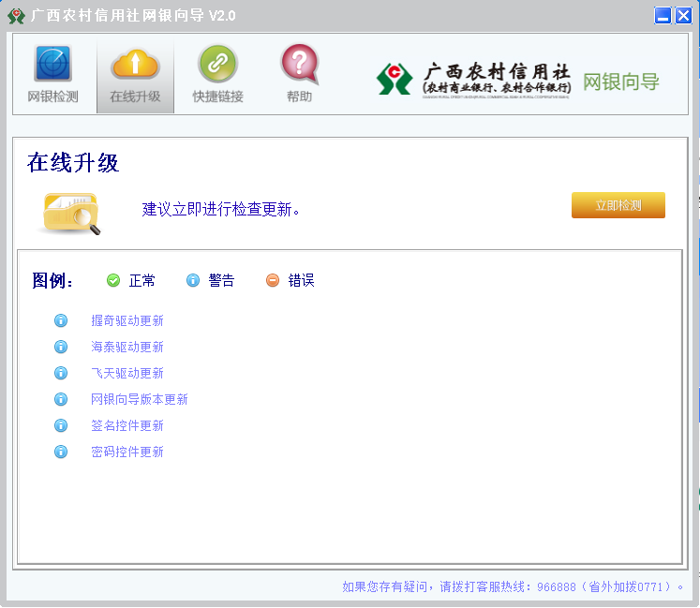Click the folder with magnifier icon
Screen dimensions: 700x608
(x=71, y=212)
